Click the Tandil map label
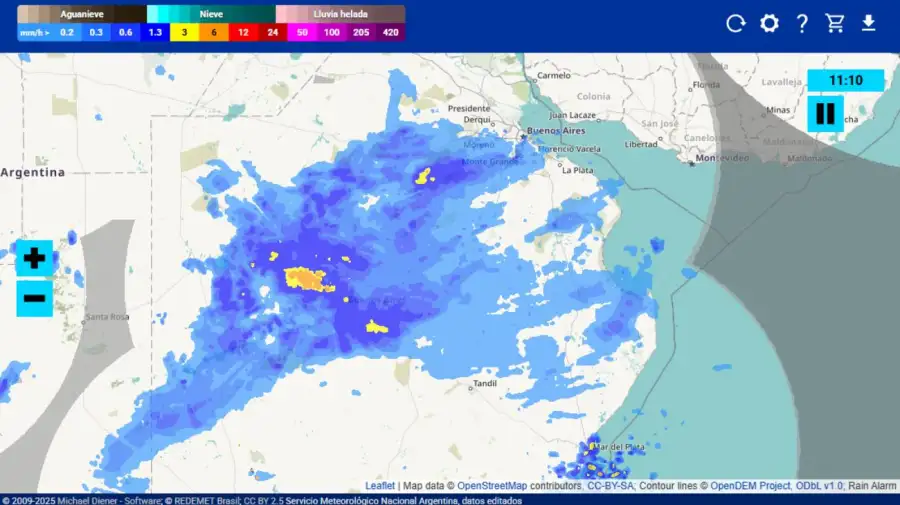Screen dimensions: 900x505 pos(485,383)
